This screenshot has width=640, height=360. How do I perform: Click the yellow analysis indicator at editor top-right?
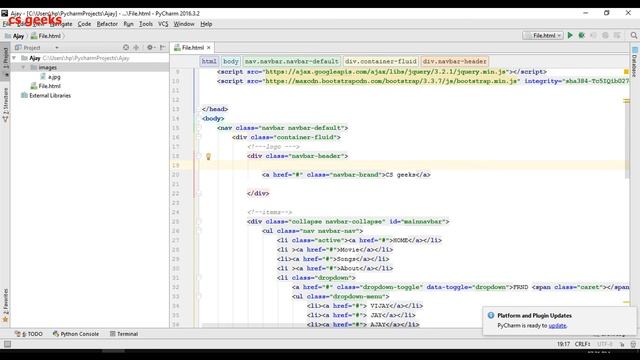[x=626, y=72]
